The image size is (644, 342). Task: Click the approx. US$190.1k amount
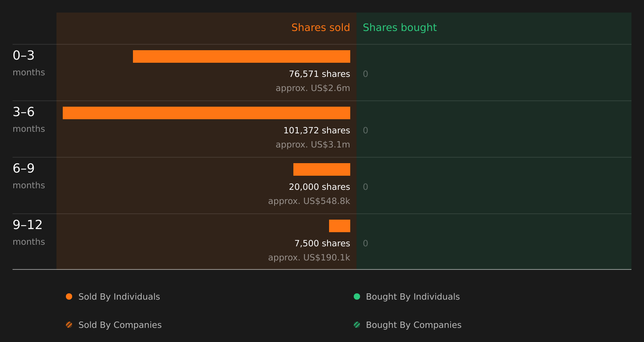coord(309,258)
